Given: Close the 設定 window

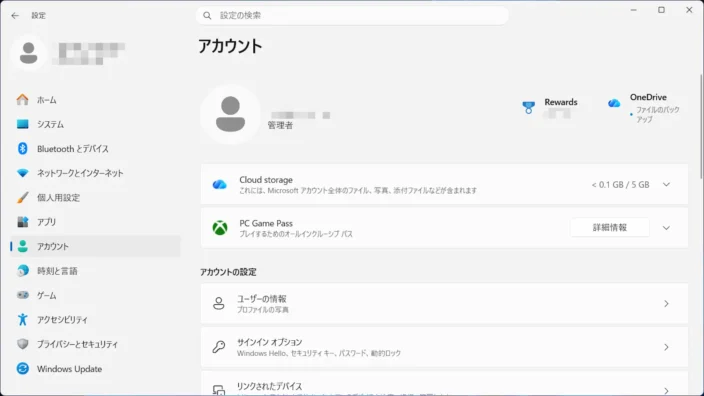Looking at the screenshot, I should pos(689,10).
